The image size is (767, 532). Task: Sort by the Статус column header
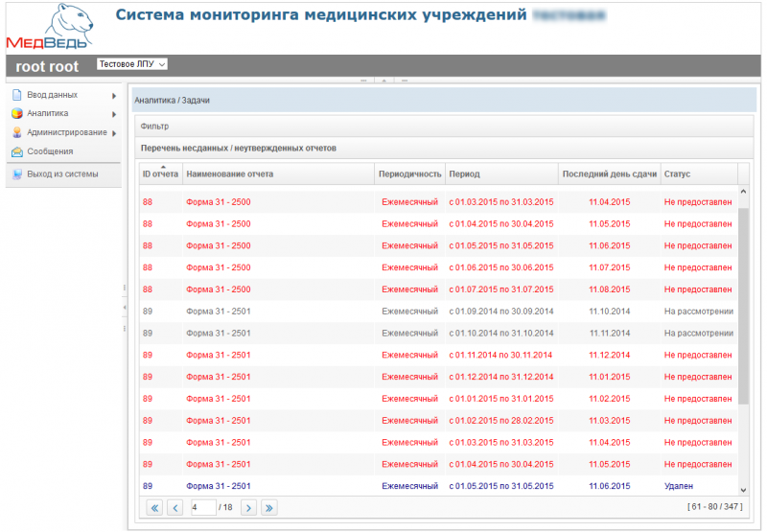point(699,174)
